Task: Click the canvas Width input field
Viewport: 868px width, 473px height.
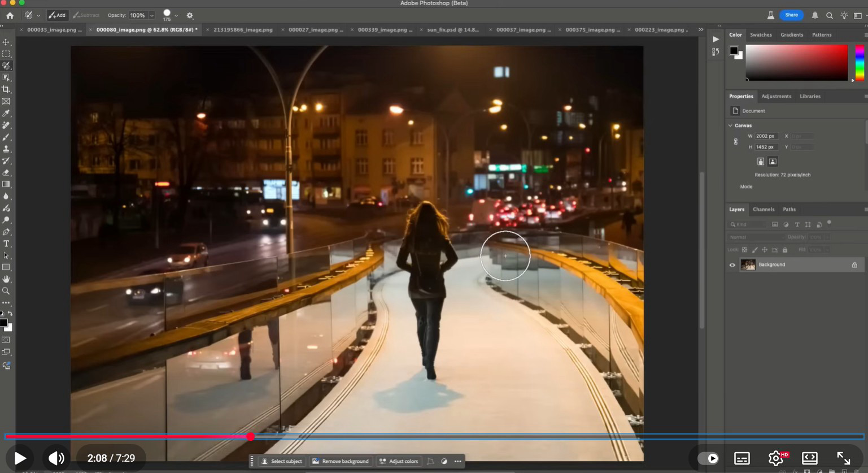Action: coord(766,136)
